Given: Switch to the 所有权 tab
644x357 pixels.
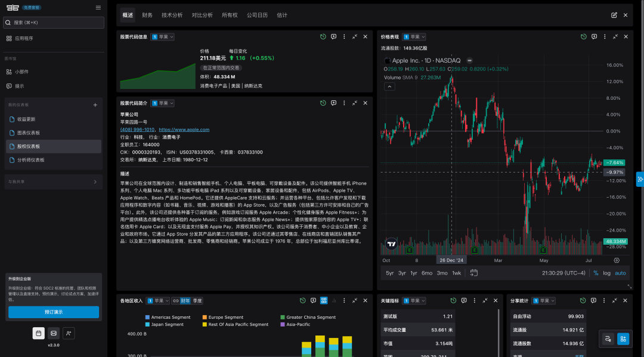Looking at the screenshot, I should click(x=230, y=15).
